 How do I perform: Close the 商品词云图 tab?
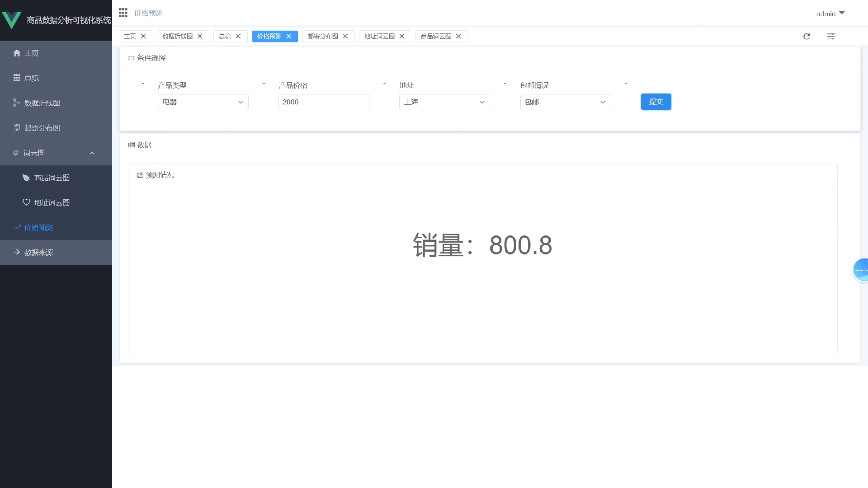(x=458, y=36)
